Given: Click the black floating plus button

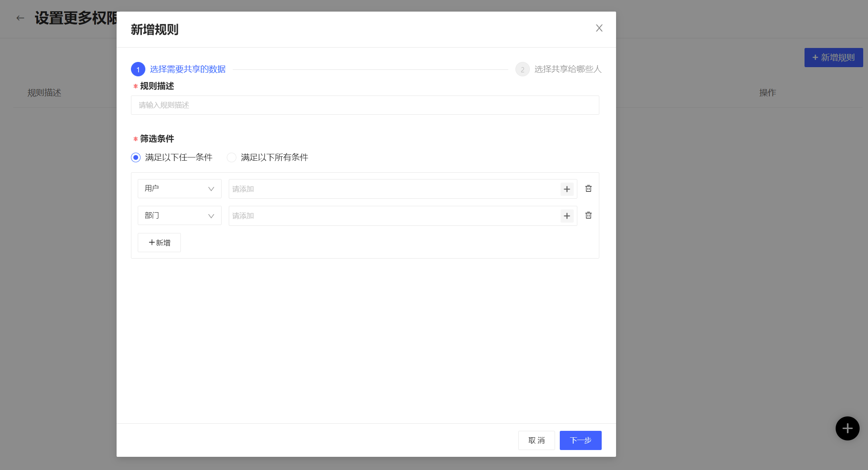Looking at the screenshot, I should (x=847, y=428).
